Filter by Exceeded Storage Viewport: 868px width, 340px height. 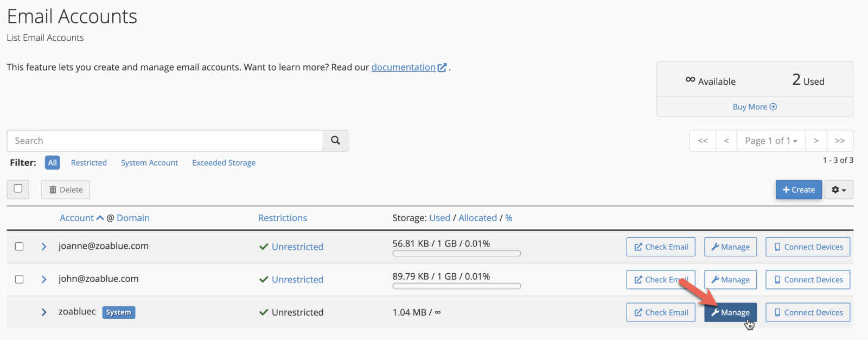pyautogui.click(x=224, y=163)
